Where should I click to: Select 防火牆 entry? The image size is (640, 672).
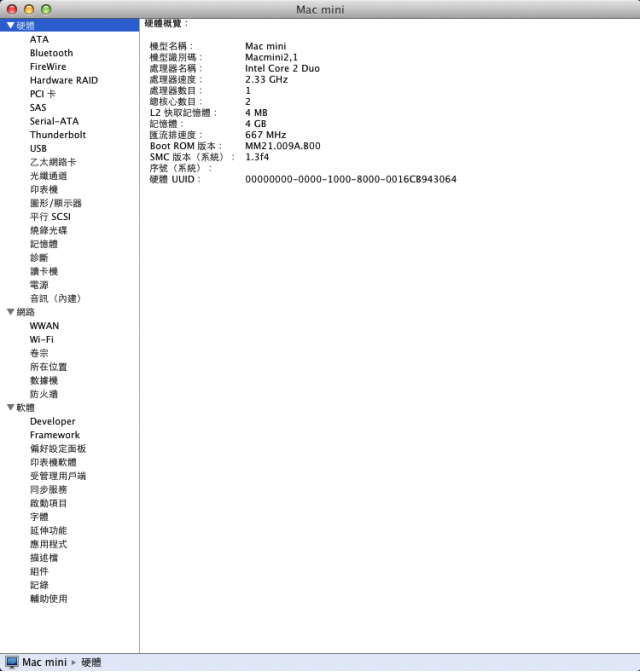click(x=44, y=394)
